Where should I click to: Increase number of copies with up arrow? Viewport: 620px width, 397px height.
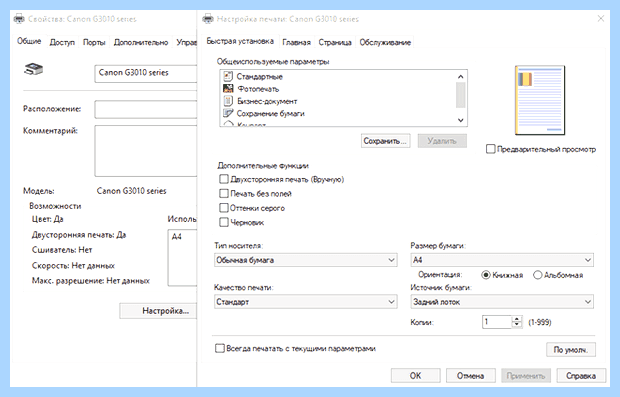[x=517, y=319]
